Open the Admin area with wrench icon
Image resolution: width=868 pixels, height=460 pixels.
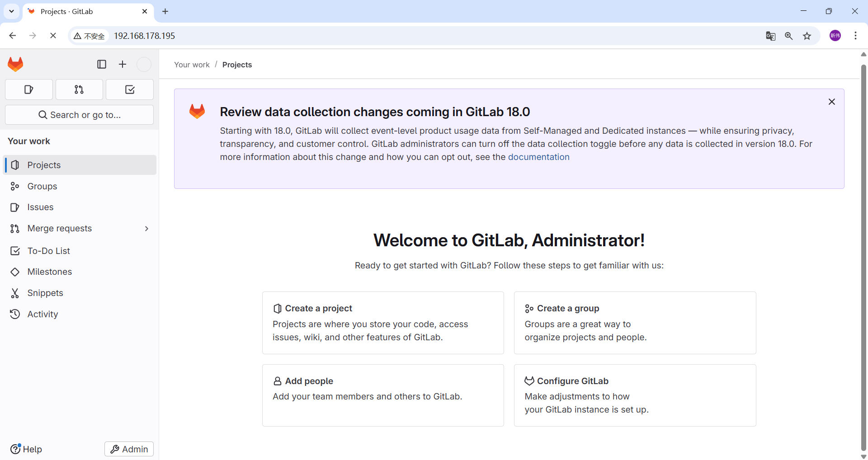(x=129, y=449)
